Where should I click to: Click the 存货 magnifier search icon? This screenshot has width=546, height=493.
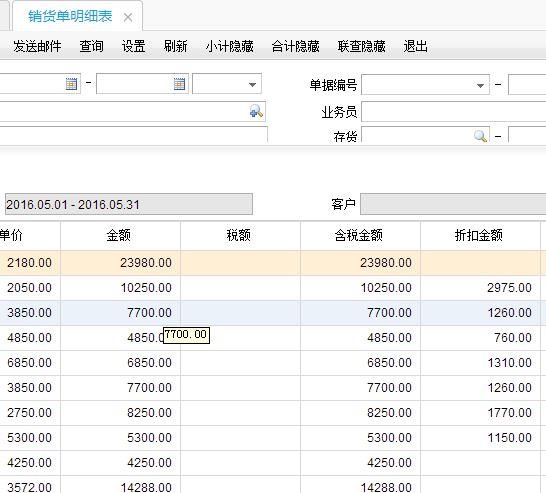tap(481, 136)
